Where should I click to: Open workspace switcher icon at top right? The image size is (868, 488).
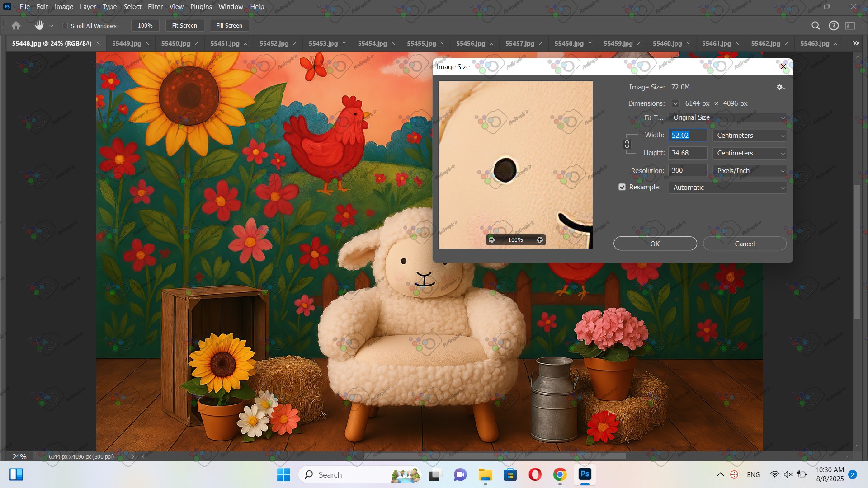850,26
